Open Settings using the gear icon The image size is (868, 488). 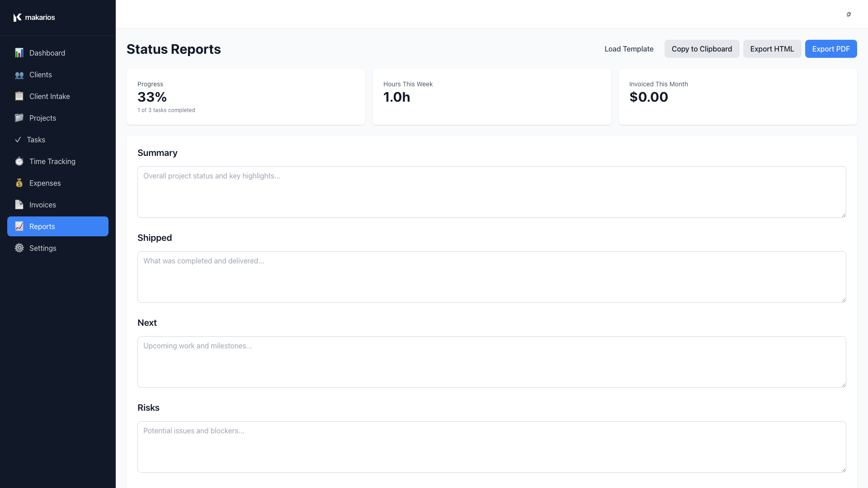tap(19, 248)
